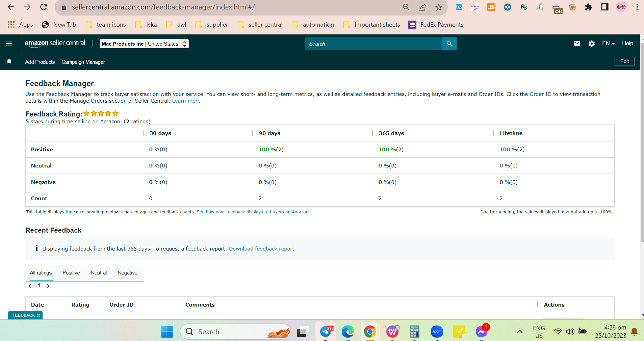Open the yellow sticky notes taskbar app
644x341 pixels.
point(459,332)
